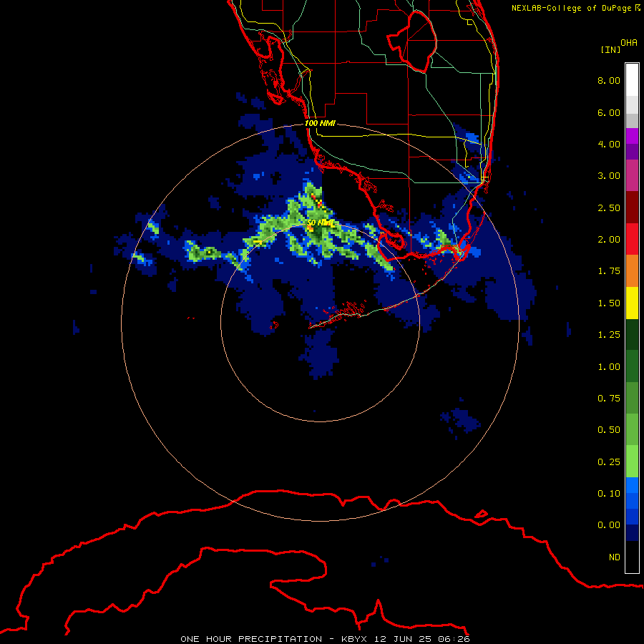Pick the pink swatch beside 3.00

(632, 175)
